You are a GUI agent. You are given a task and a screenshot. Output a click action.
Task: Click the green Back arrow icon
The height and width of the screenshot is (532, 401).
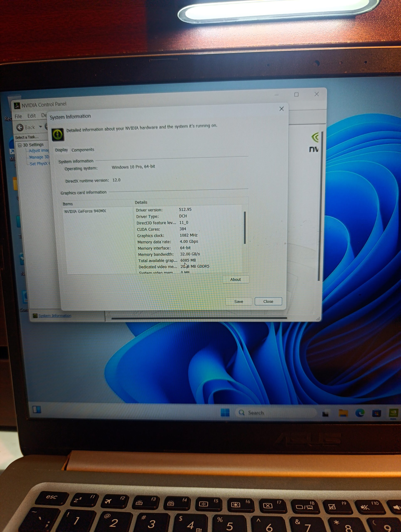pyautogui.click(x=20, y=127)
